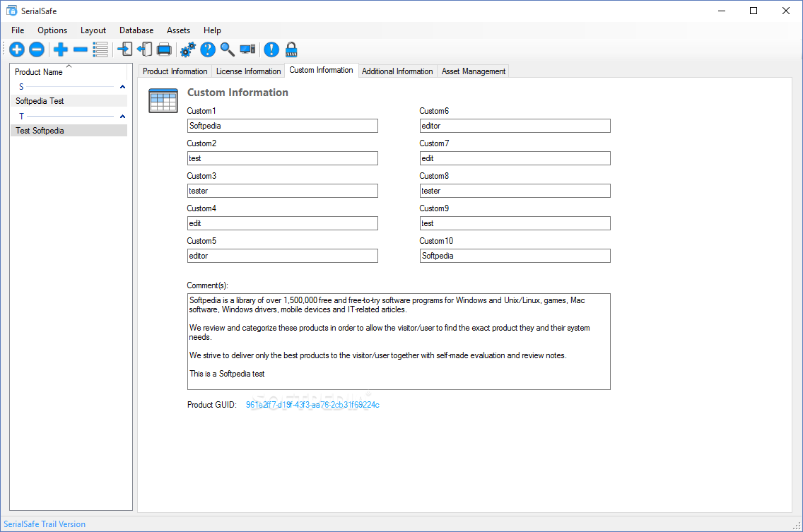803x532 pixels.
Task: Click the blue circled minus remove icon
Action: coord(36,49)
